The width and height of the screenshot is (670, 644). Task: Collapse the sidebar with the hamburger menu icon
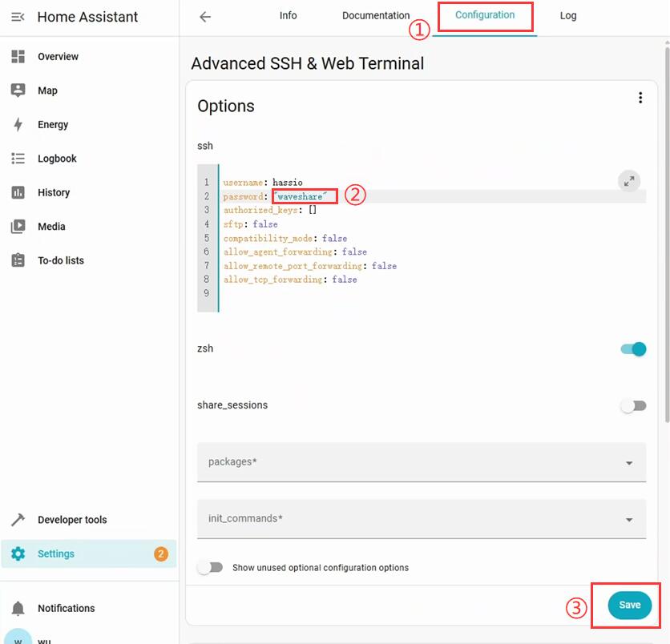(18, 17)
